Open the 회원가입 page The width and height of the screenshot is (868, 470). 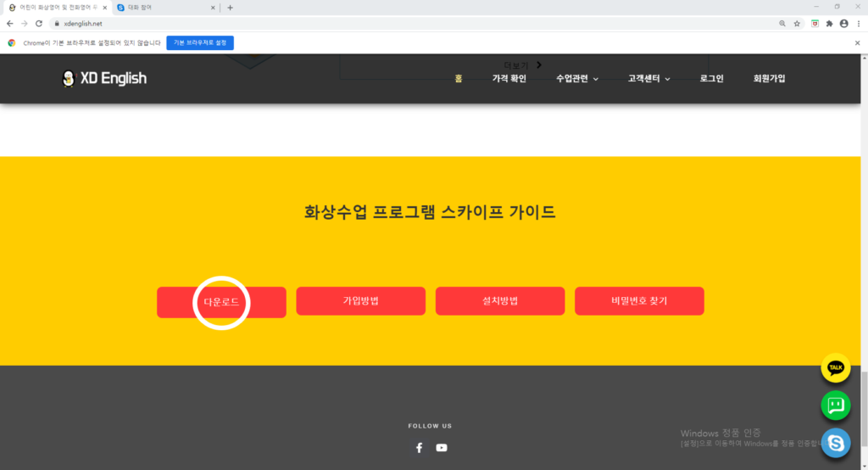(769, 79)
